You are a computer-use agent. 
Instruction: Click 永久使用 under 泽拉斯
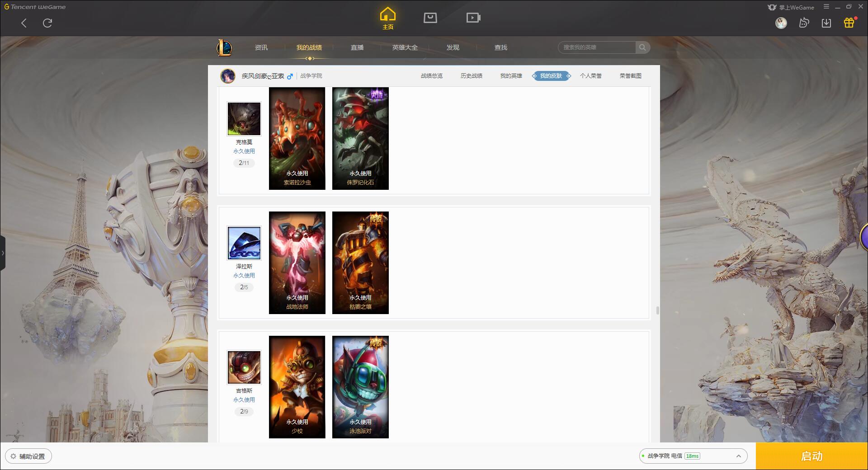tap(244, 276)
